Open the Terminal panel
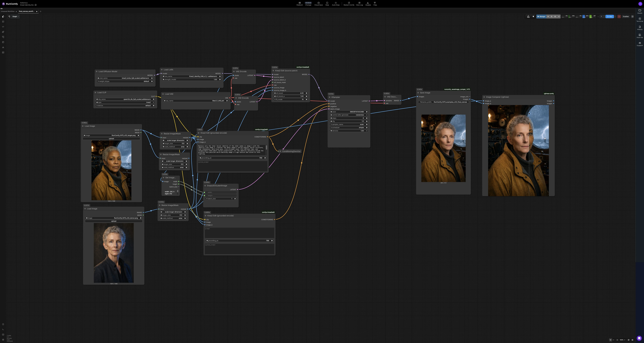 pyautogui.click(x=640, y=20)
